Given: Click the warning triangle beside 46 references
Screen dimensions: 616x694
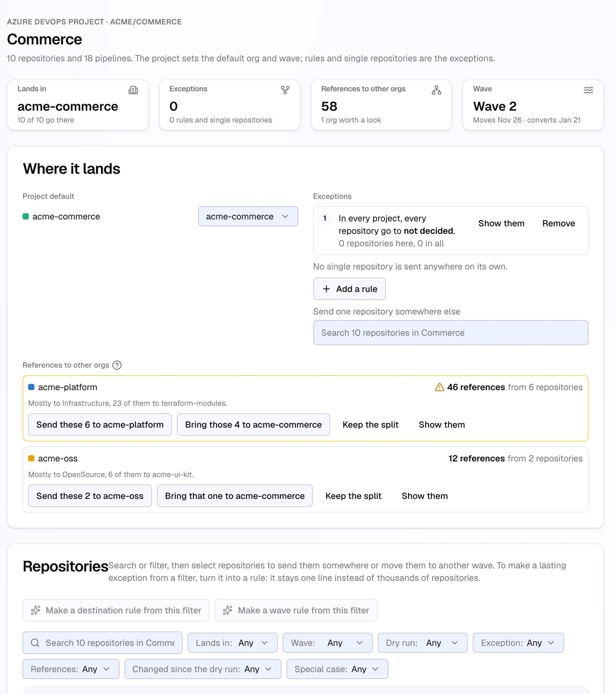Looking at the screenshot, I should 439,387.
